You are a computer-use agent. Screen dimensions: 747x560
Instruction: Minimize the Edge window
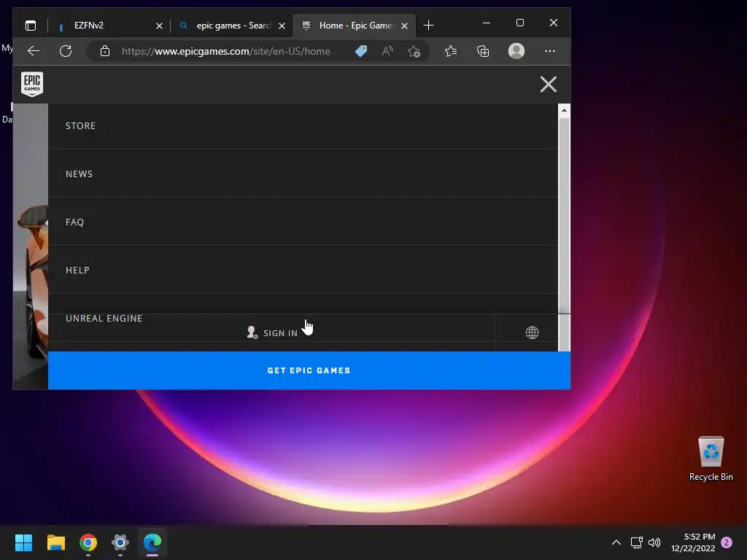[x=487, y=23]
